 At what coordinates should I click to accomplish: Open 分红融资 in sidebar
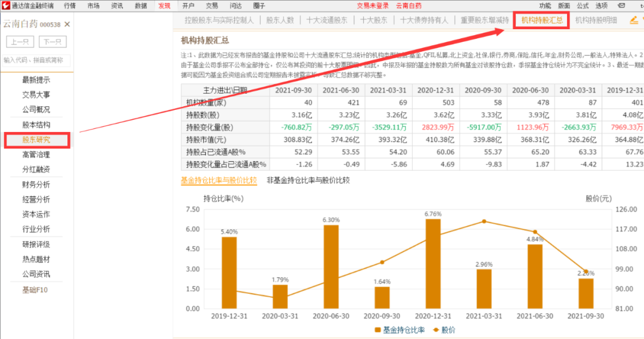point(36,169)
